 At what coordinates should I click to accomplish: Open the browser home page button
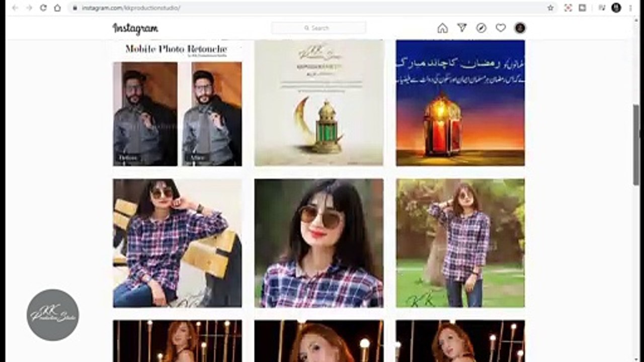point(57,8)
